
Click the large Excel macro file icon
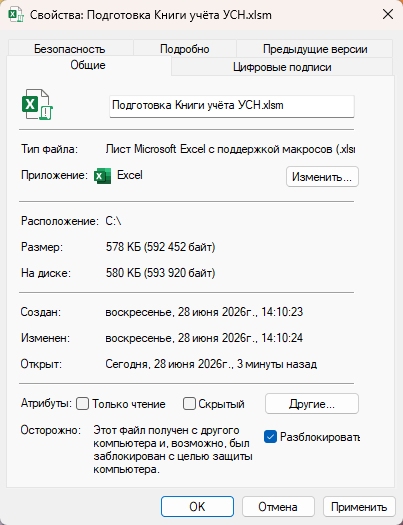point(37,104)
